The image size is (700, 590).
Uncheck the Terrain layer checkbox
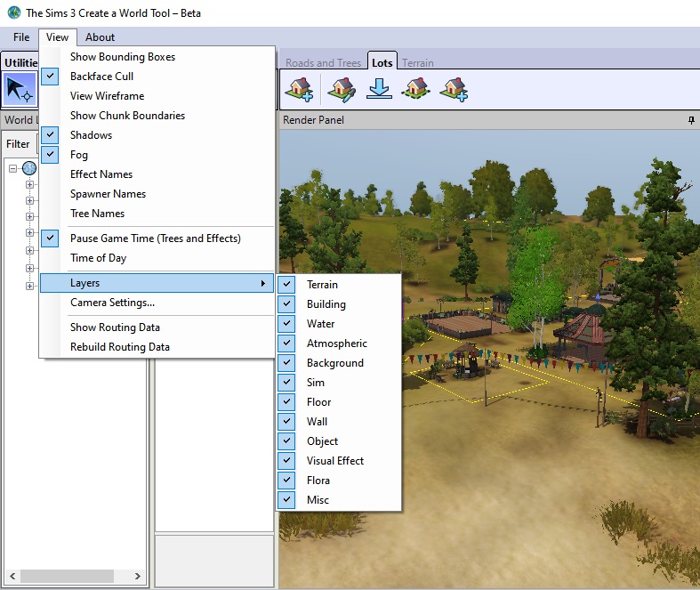pos(287,285)
